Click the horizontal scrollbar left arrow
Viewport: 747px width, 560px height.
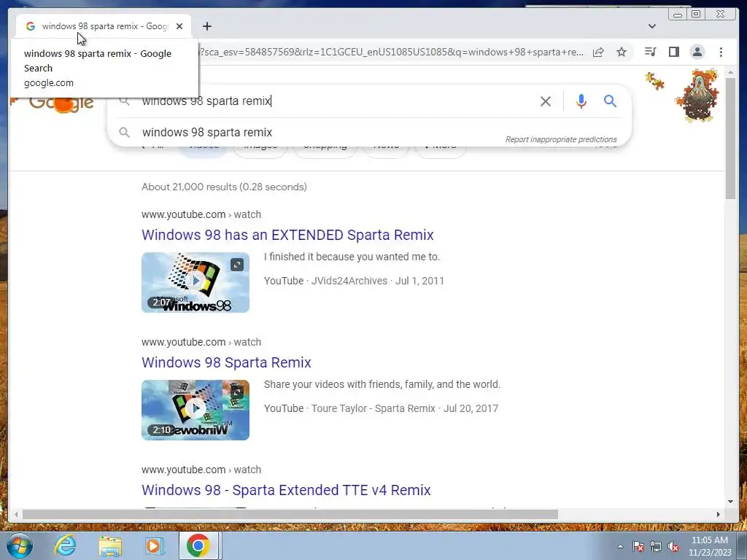[16, 514]
